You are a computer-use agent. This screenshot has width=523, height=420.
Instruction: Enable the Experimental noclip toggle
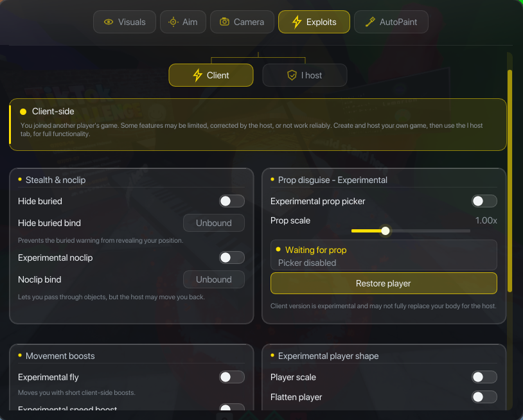(232, 258)
